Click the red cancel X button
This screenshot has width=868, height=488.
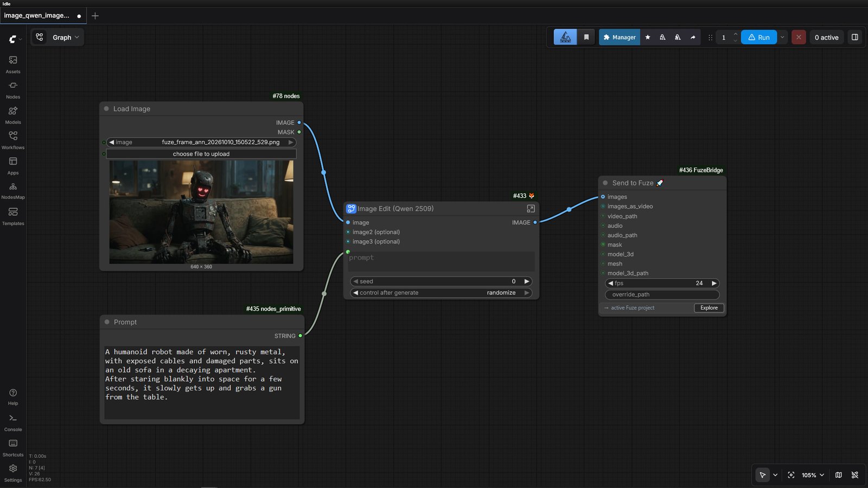(799, 37)
